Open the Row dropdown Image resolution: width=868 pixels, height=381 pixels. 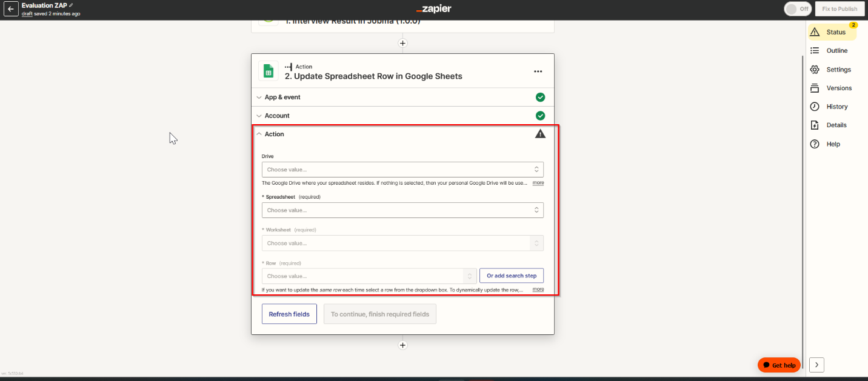369,276
